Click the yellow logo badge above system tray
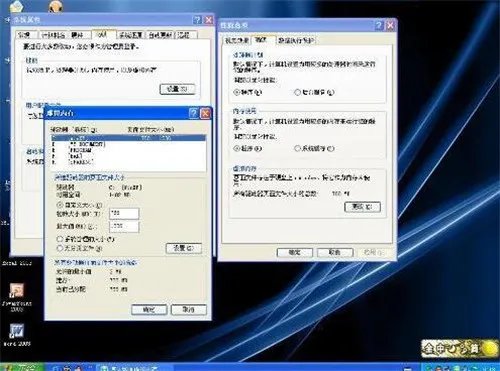This screenshot has height=371, width=500. pos(459,349)
